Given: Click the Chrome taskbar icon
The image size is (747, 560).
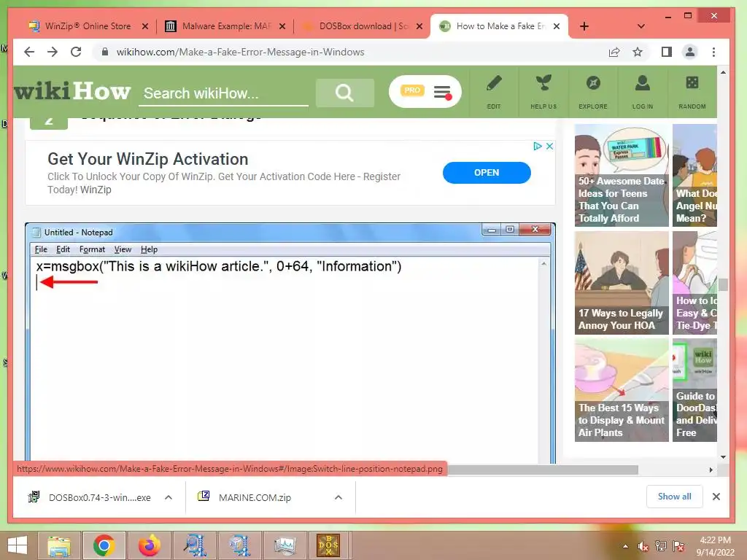Looking at the screenshot, I should [104, 545].
